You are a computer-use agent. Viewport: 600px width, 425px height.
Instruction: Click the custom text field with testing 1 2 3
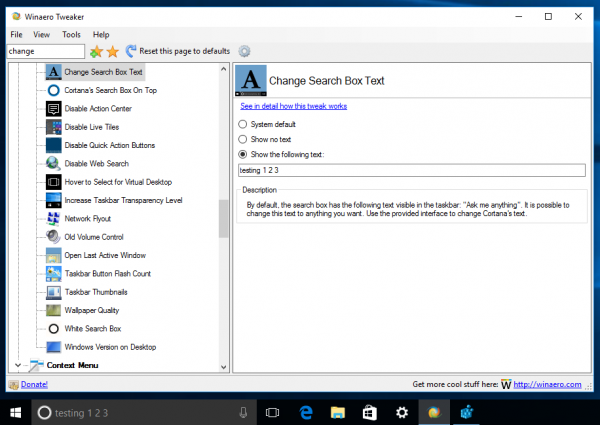[x=412, y=170]
